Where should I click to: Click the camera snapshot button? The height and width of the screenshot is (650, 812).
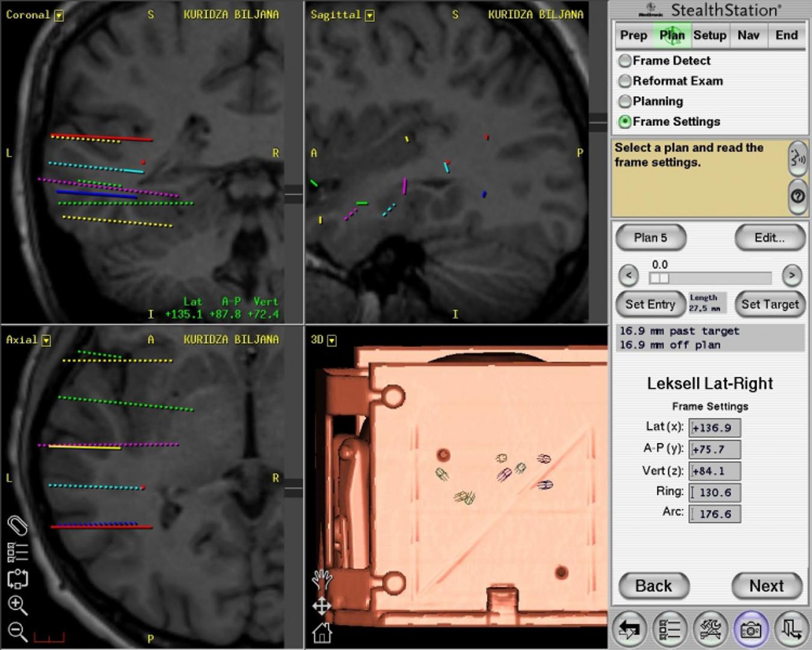(x=750, y=630)
